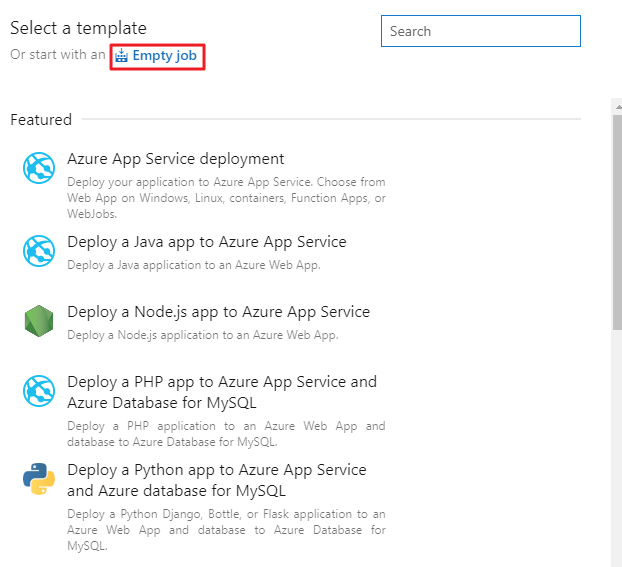Click the Python logo icon
622x567 pixels.
[39, 479]
